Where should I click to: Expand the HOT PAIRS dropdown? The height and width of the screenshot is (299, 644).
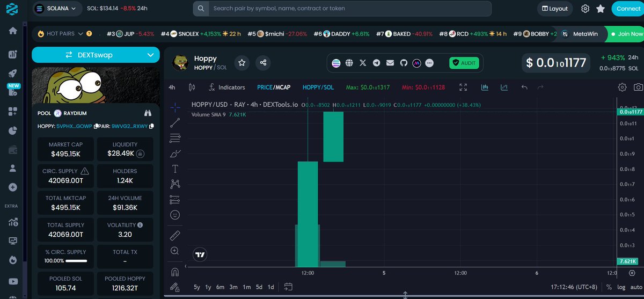[81, 34]
